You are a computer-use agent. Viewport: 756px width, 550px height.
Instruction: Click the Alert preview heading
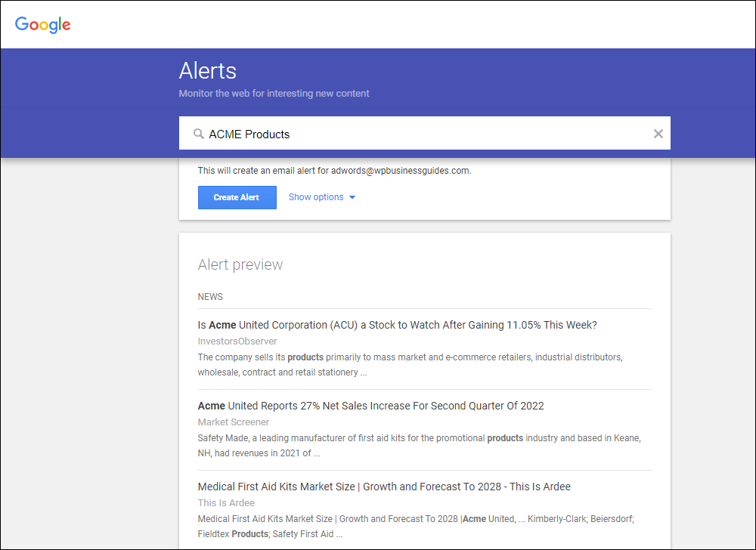(240, 264)
